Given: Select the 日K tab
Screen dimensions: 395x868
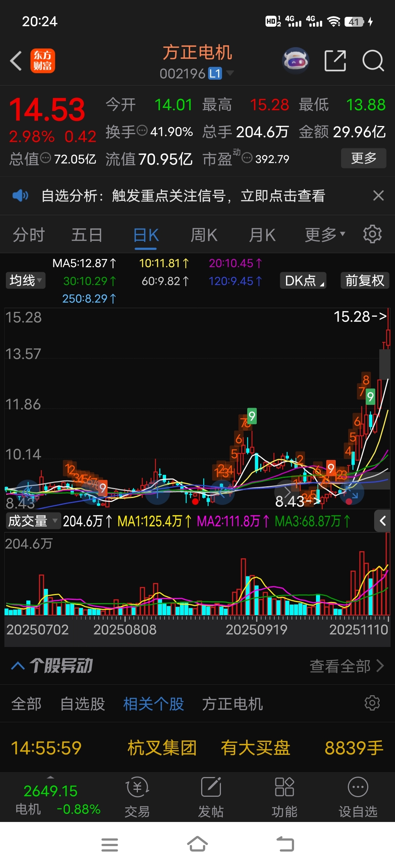Looking at the screenshot, I should pyautogui.click(x=146, y=235).
